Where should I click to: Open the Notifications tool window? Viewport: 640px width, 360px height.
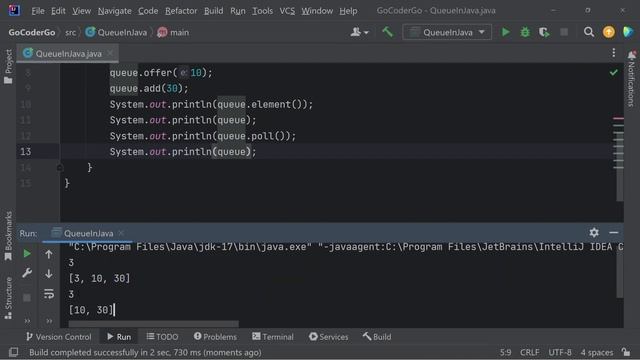tap(631, 79)
